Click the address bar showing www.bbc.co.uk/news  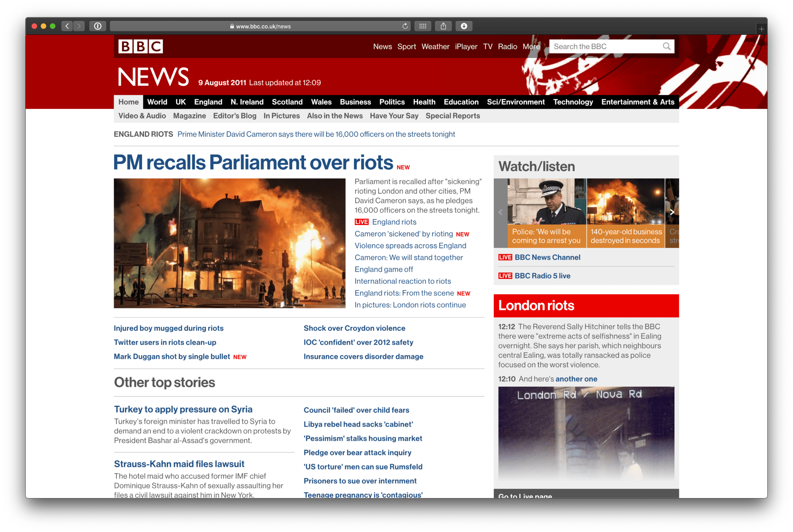(x=260, y=26)
